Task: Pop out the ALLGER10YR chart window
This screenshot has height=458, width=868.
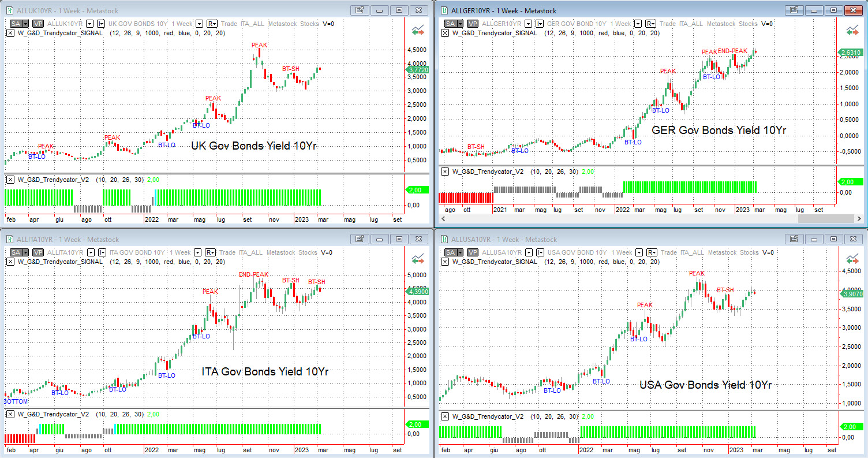Action: tap(794, 10)
